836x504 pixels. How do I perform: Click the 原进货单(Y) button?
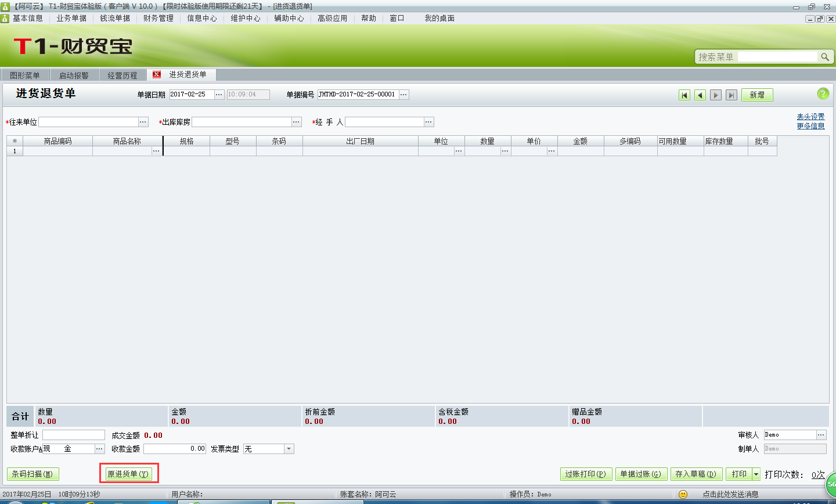(x=128, y=474)
